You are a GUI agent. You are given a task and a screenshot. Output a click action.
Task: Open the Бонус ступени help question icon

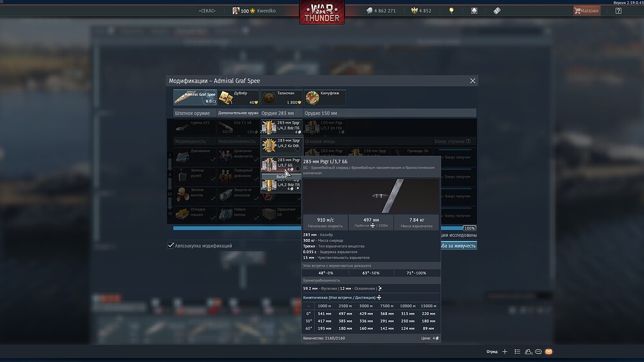coord(468,141)
